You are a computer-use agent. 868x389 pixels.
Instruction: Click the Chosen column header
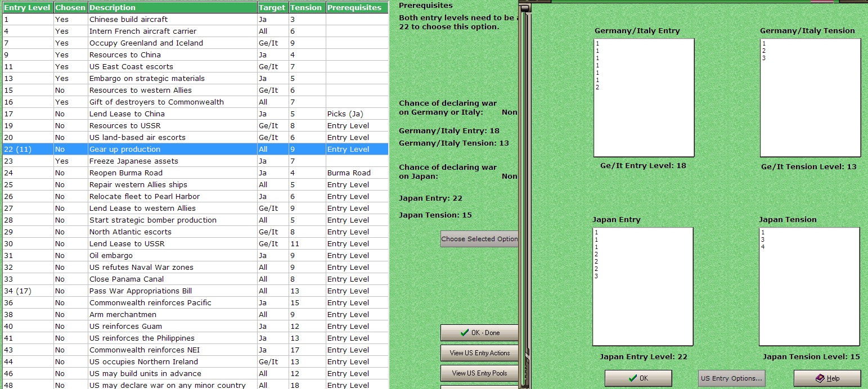[70, 7]
